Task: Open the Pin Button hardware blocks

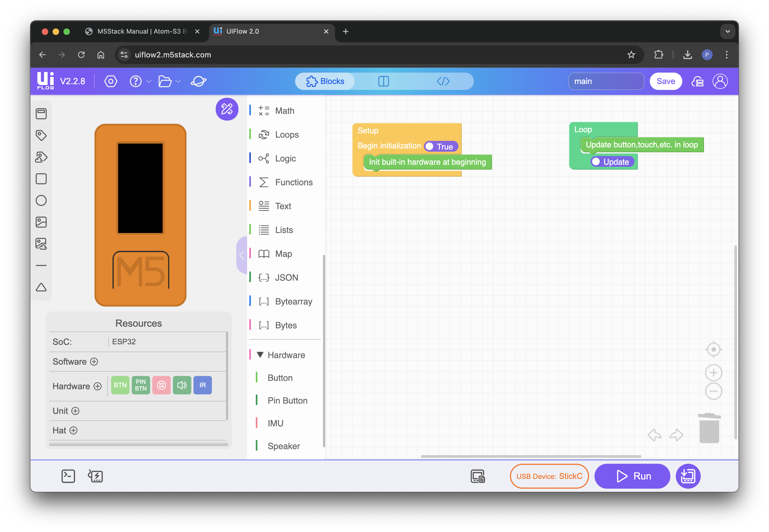Action: pyautogui.click(x=287, y=401)
